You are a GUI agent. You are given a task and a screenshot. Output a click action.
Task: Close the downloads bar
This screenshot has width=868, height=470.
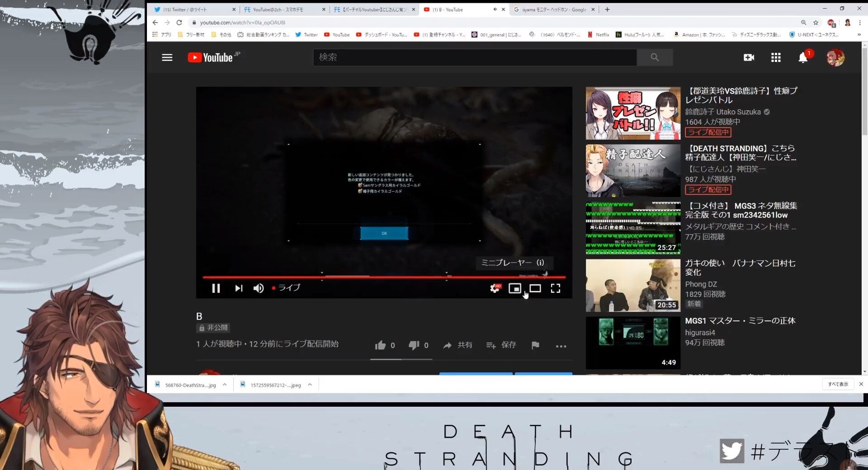point(861,384)
